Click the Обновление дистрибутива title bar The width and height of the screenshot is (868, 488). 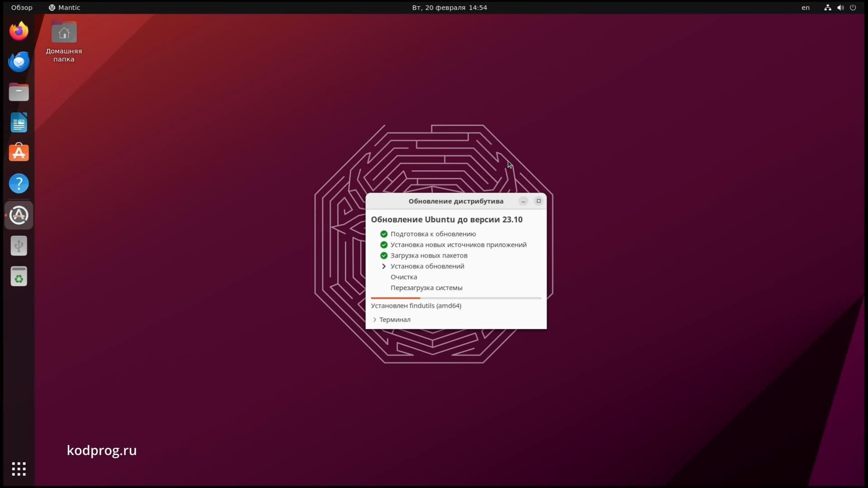[456, 201]
